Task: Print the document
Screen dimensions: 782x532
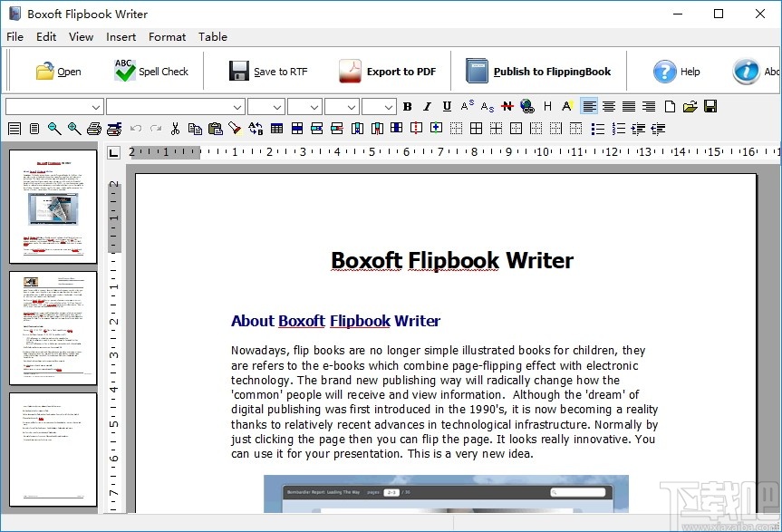Action: tap(94, 128)
